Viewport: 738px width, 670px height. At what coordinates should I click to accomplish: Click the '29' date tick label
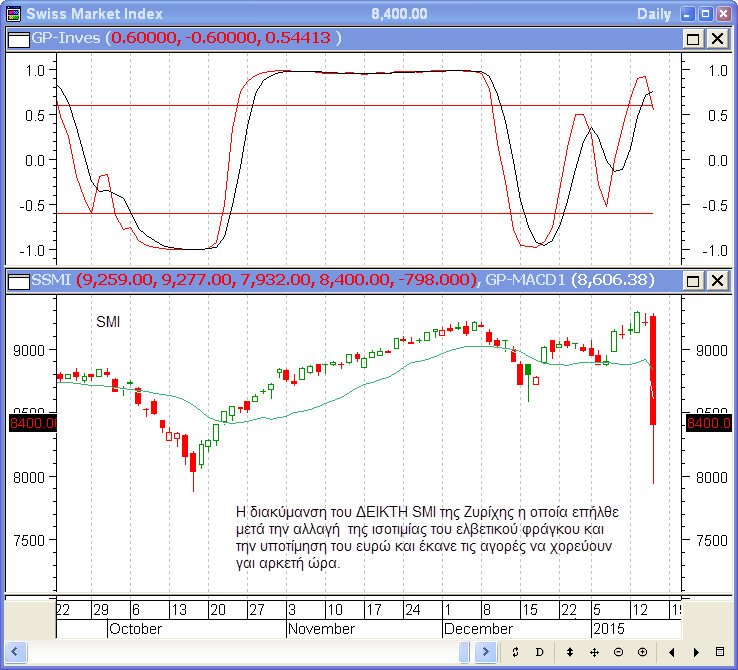101,610
